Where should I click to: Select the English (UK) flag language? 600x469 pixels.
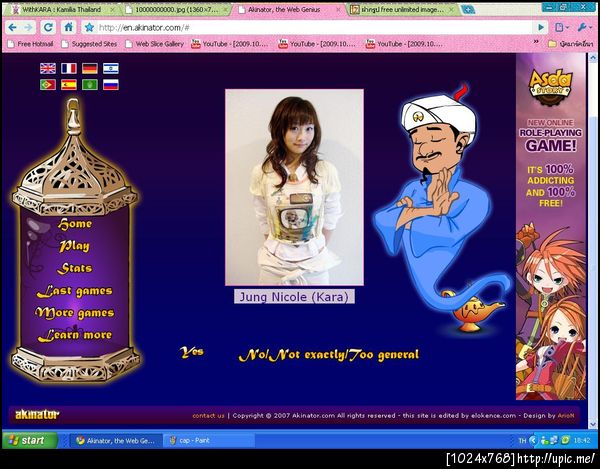tap(48, 68)
